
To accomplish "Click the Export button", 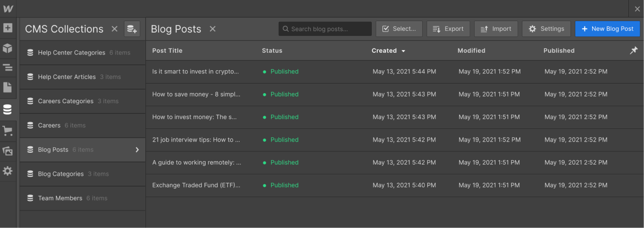I will coord(448,29).
